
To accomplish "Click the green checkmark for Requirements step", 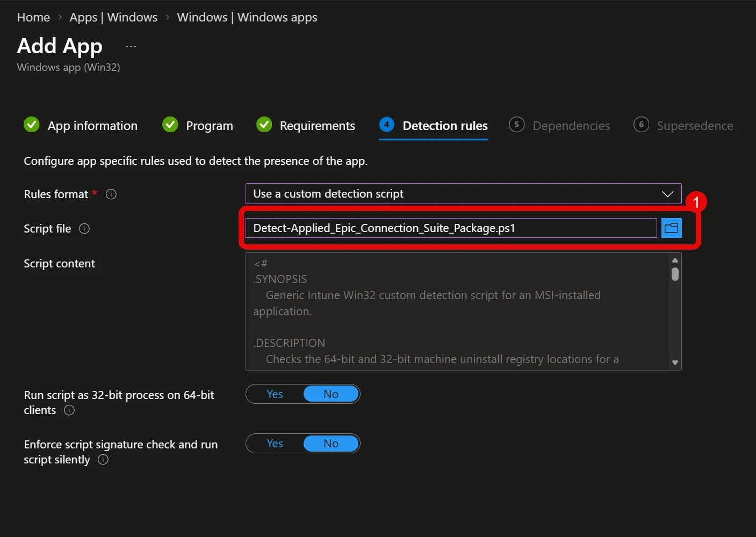I will click(x=264, y=125).
